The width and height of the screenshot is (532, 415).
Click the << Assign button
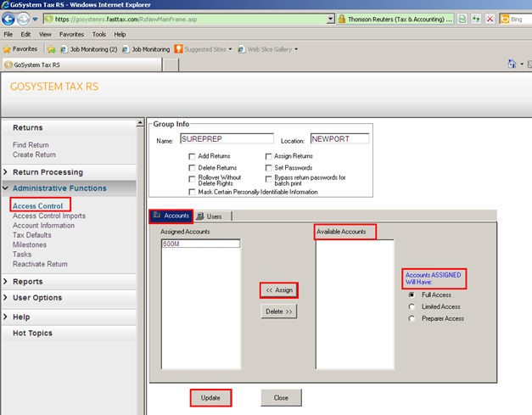(x=278, y=290)
